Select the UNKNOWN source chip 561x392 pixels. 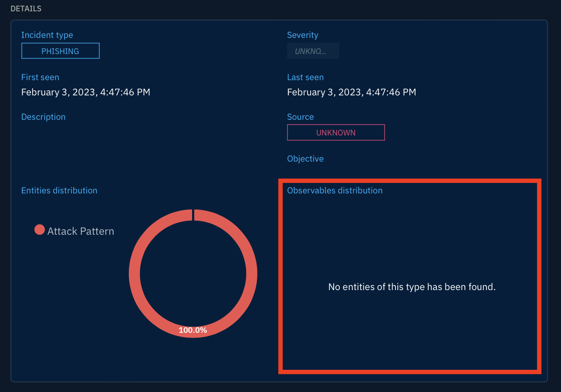tap(335, 132)
